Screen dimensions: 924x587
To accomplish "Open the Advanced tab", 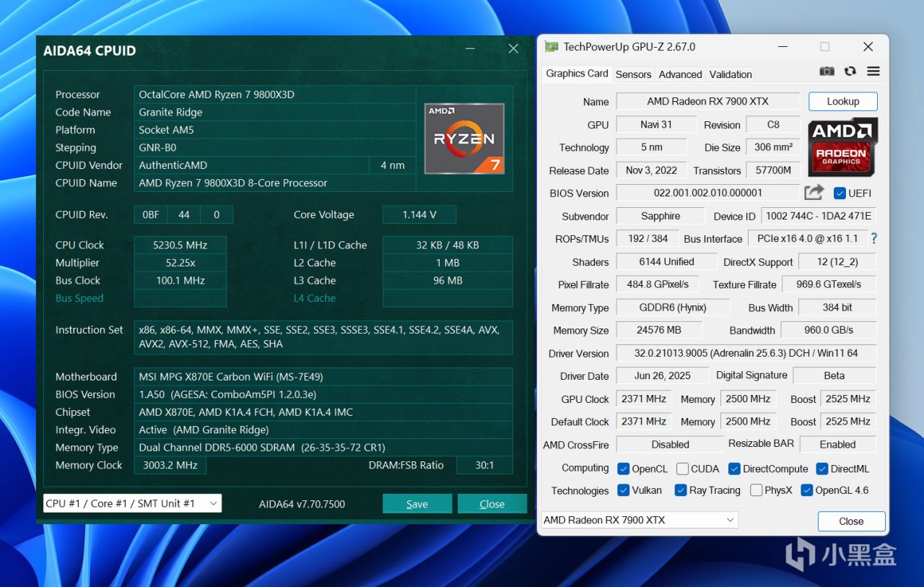I will coord(680,74).
